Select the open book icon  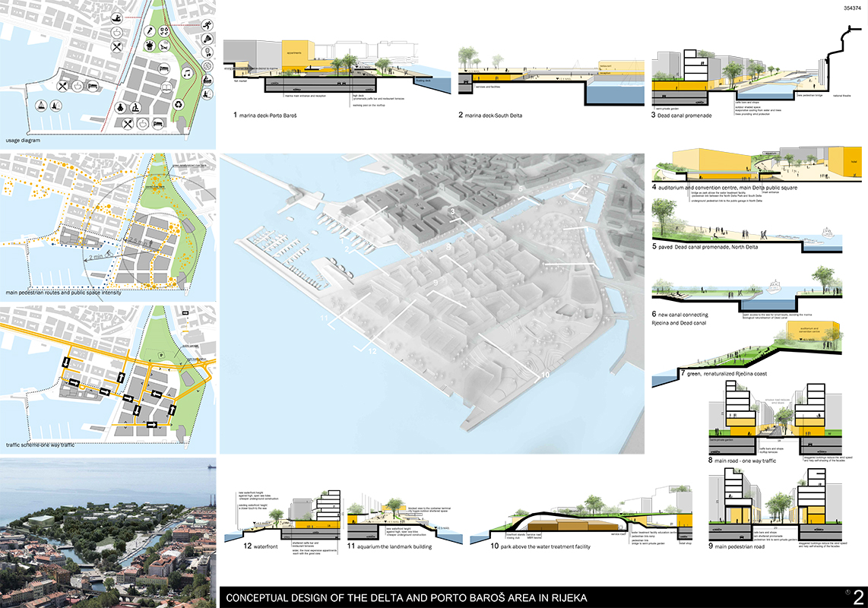167,87
